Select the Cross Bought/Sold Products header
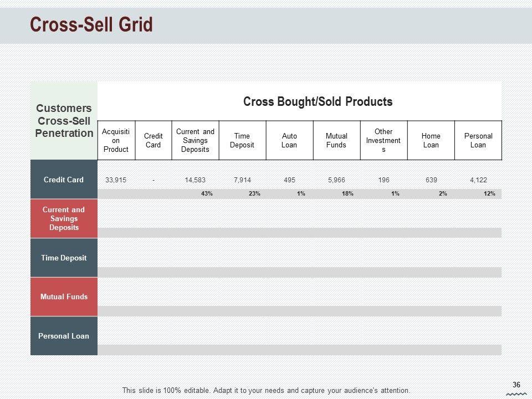 click(x=318, y=101)
